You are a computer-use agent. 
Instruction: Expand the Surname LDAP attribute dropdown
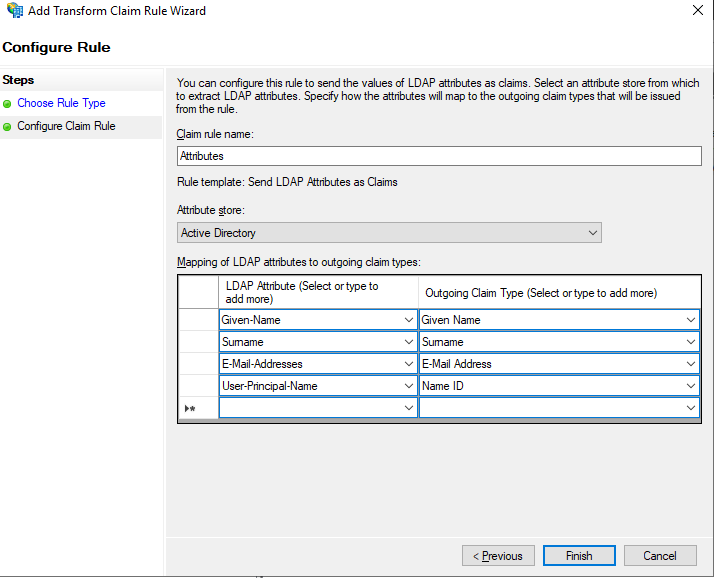point(408,342)
